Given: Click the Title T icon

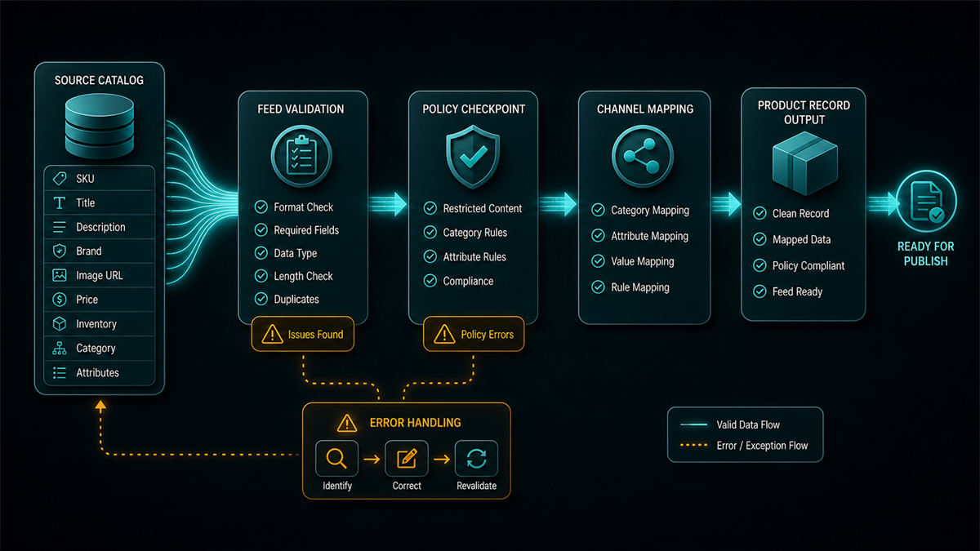Looking at the screenshot, I should coord(60,203).
